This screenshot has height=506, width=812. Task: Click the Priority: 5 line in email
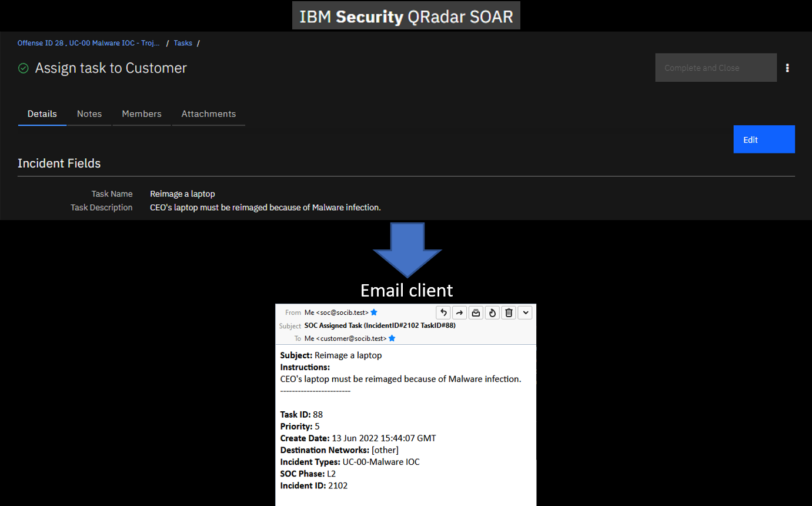[300, 427]
